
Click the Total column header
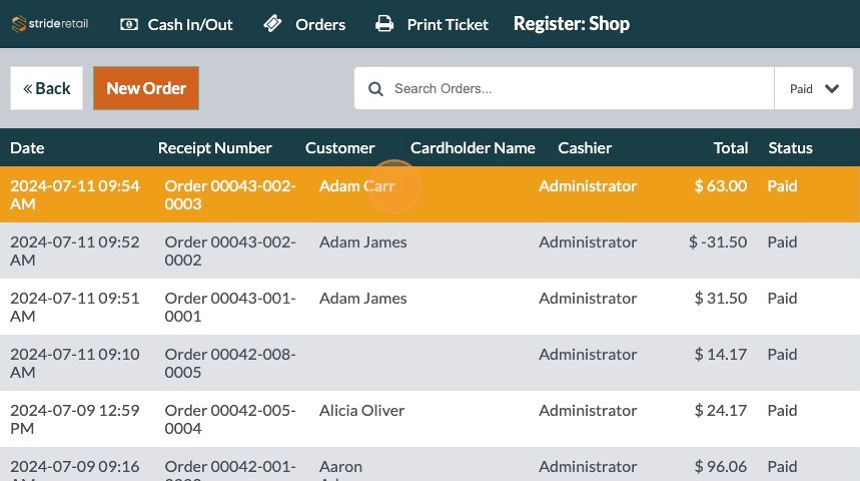point(730,148)
